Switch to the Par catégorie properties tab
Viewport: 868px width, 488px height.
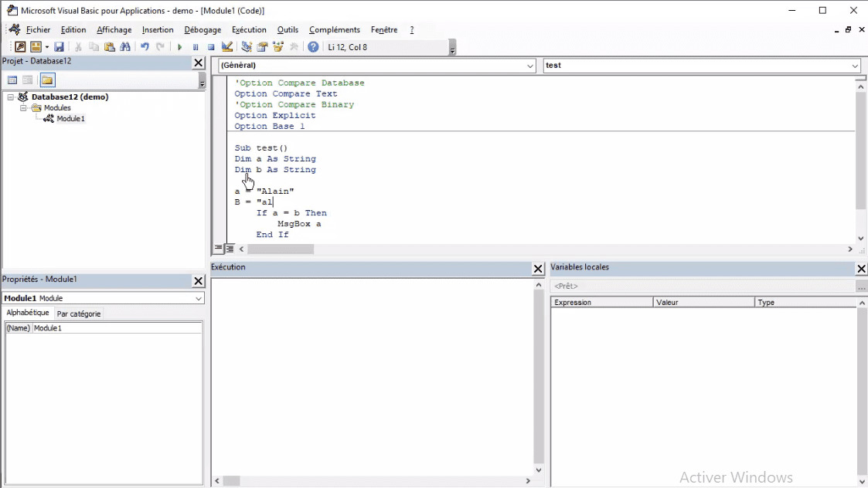pos(79,313)
